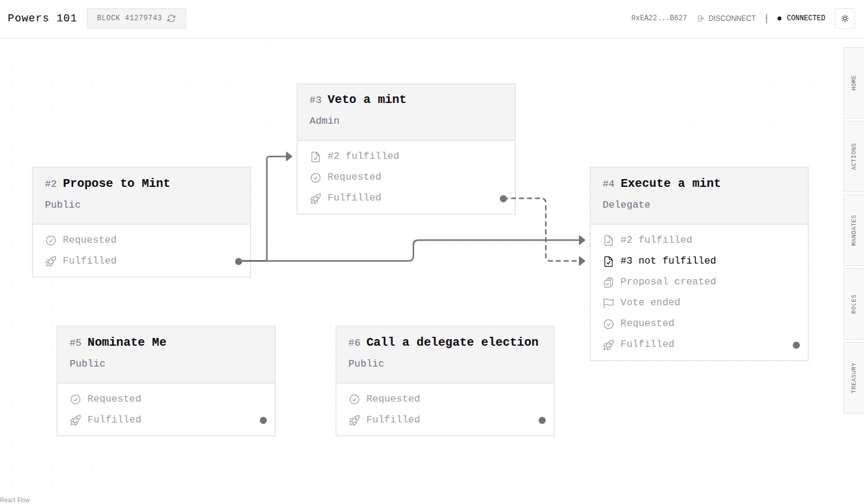Click the Fulfilled rocket icon in Veto a mint

tap(315, 197)
